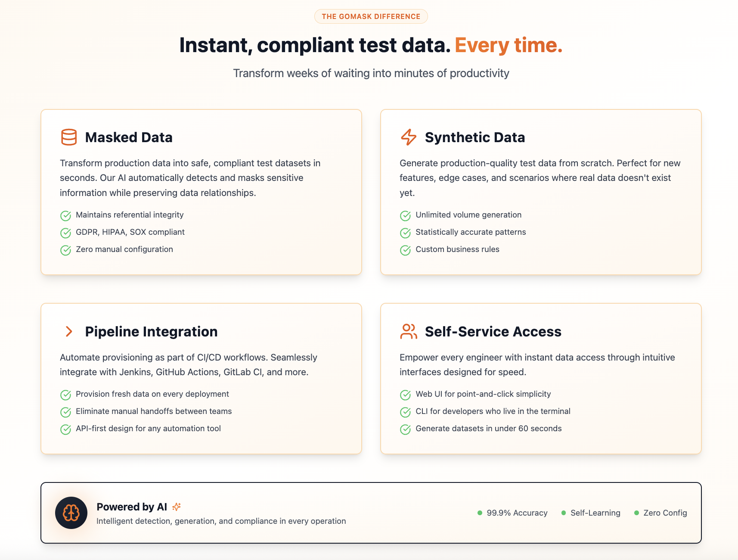Click the database icon beside Masked Data

[x=69, y=137]
